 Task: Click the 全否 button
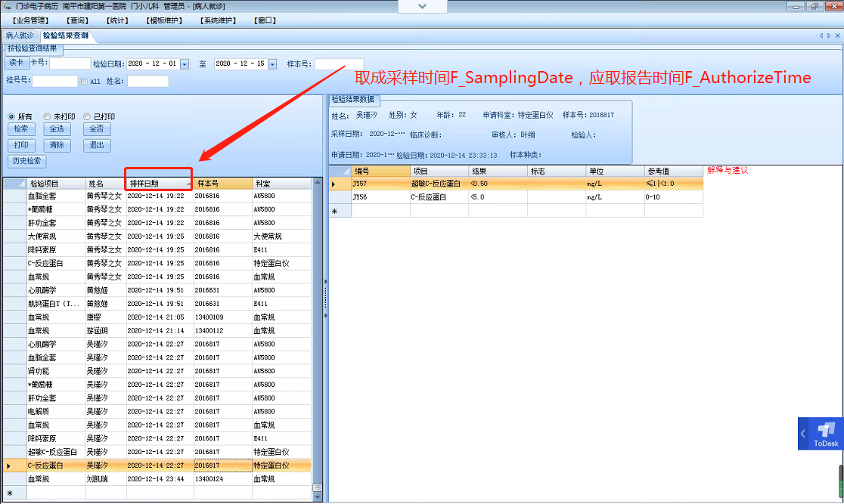point(97,129)
